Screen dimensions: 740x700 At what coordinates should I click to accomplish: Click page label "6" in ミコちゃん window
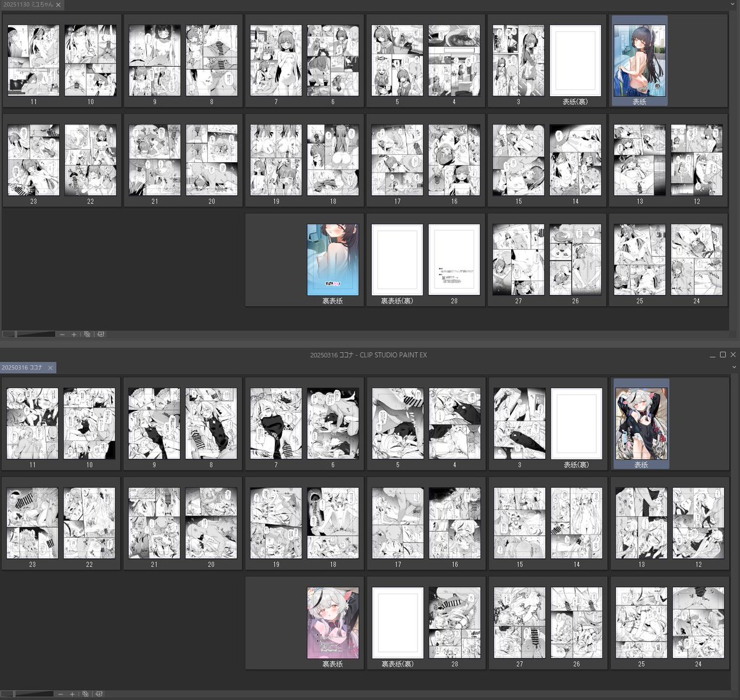(x=333, y=102)
